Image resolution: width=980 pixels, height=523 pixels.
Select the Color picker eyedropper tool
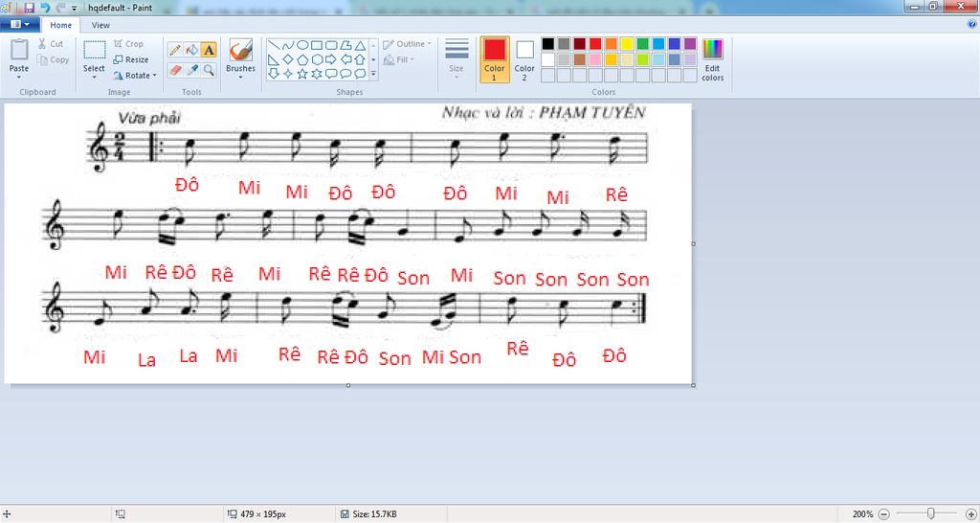click(192, 70)
